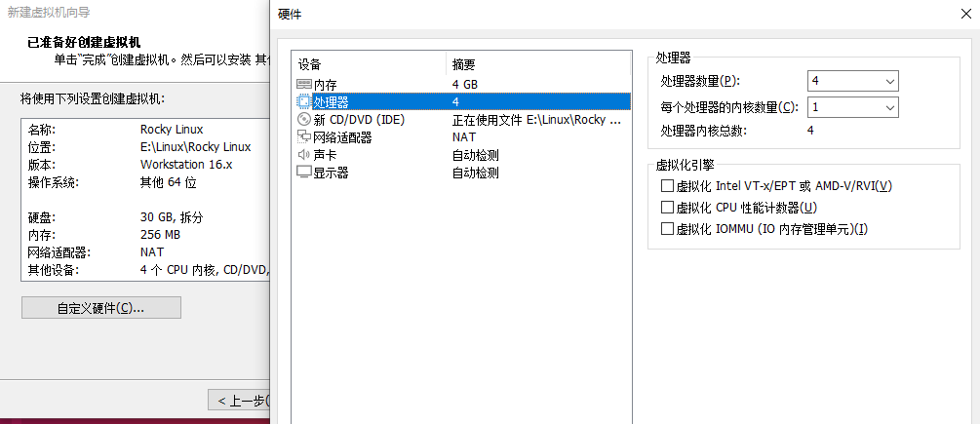The height and width of the screenshot is (424, 980).
Task: Click the sound card speaker icon
Action: 303,155
